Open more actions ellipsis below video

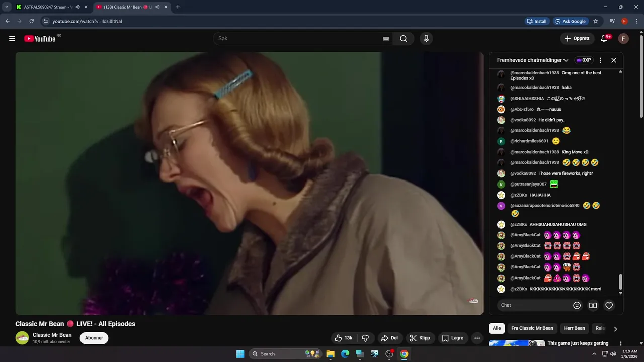477,338
